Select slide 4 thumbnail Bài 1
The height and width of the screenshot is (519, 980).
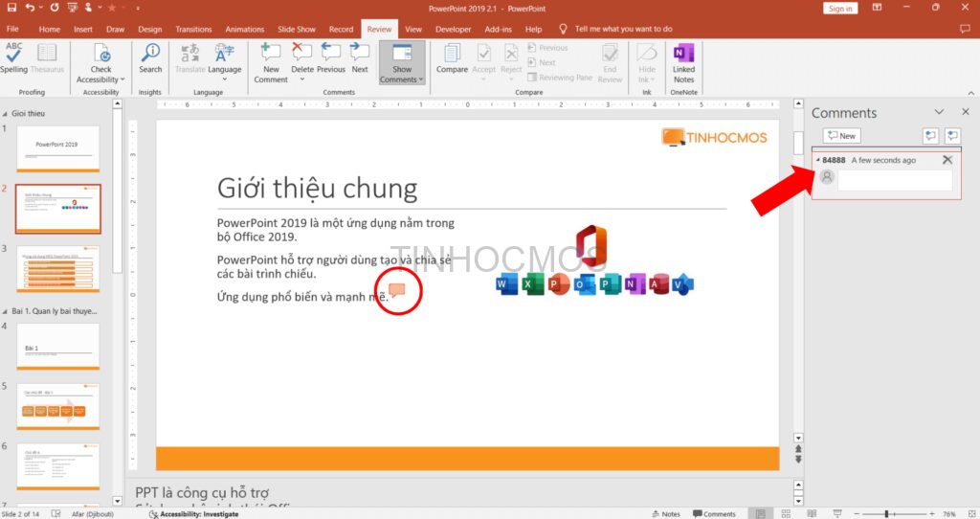tap(57, 346)
